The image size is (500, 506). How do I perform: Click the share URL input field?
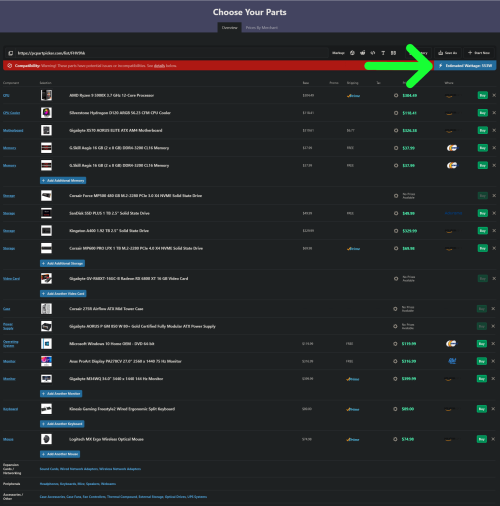click(x=172, y=53)
